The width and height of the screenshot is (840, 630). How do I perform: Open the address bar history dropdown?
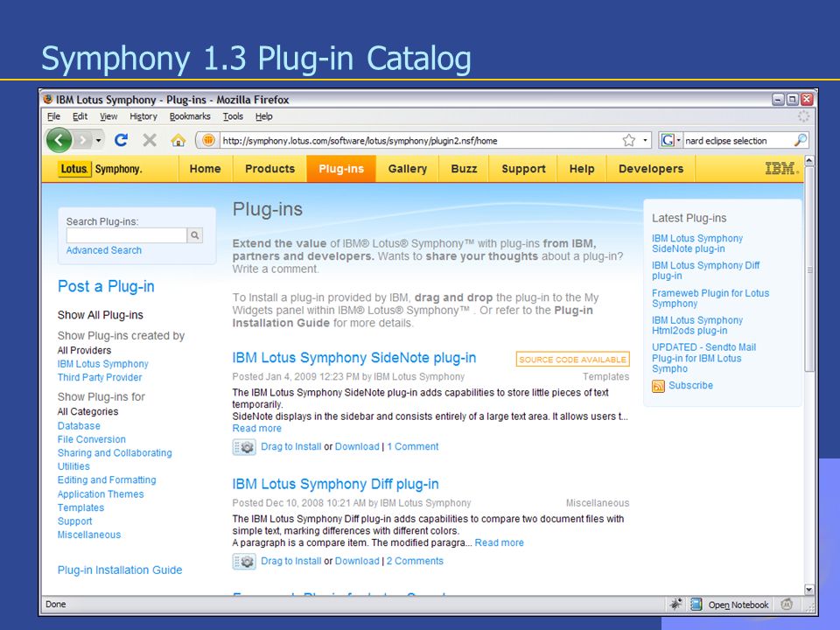coord(645,140)
